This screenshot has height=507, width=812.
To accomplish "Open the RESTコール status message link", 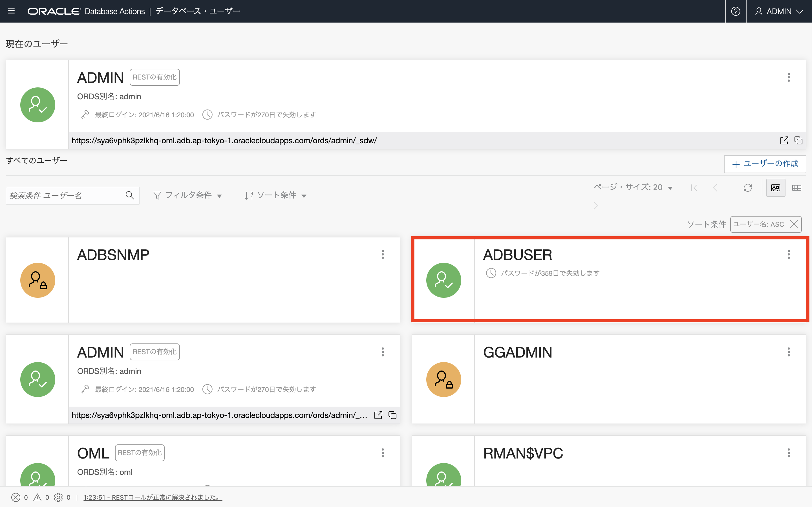I will coord(153,497).
